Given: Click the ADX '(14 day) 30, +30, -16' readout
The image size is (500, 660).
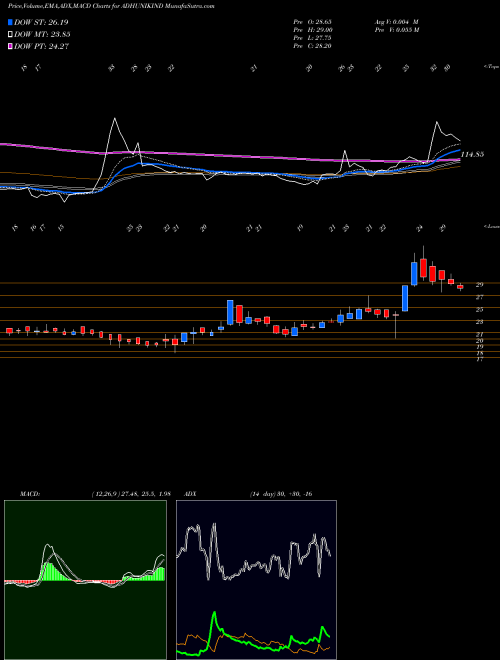Looking at the screenshot, I should tap(281, 494).
